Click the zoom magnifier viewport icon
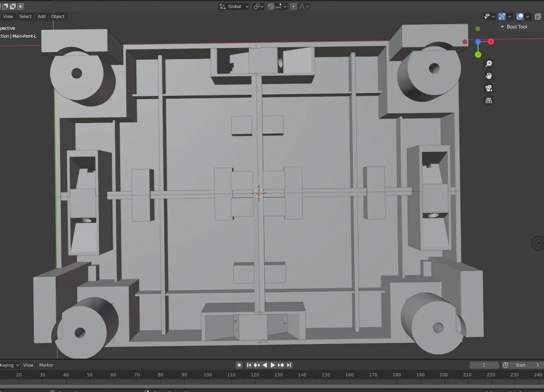 point(489,63)
